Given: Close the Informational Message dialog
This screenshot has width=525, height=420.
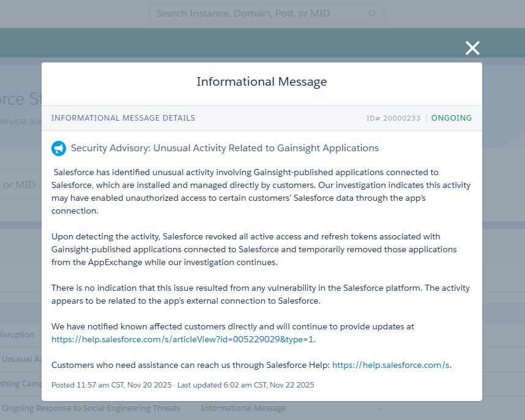Looking at the screenshot, I should coord(472,48).
